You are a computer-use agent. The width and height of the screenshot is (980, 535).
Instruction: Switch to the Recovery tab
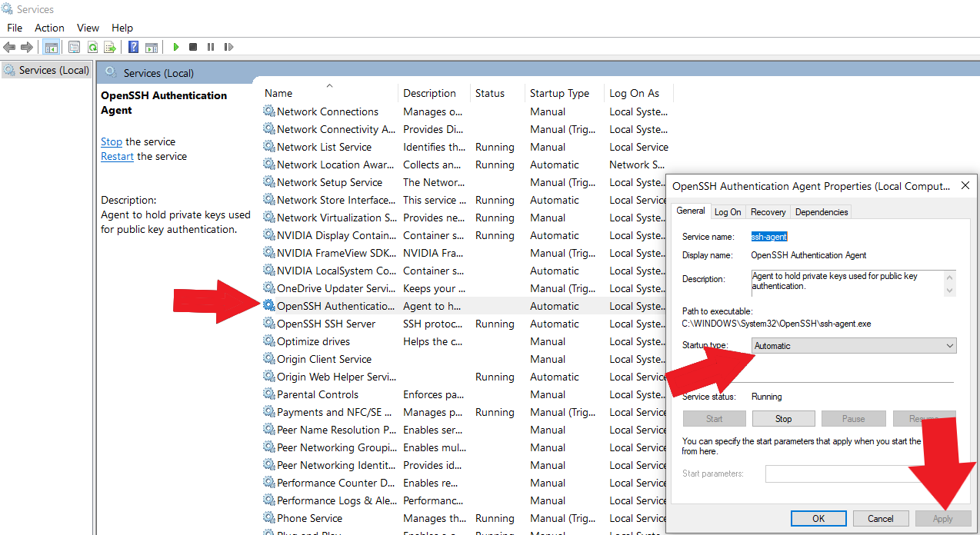(x=768, y=212)
